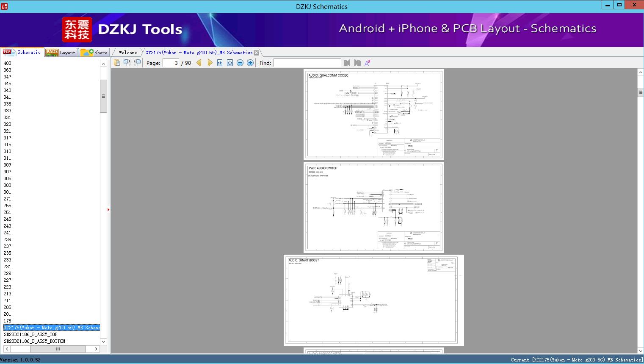644x364 pixels.
Task: Click the file list horizontal scrollbar thumb
Action: 58,349
